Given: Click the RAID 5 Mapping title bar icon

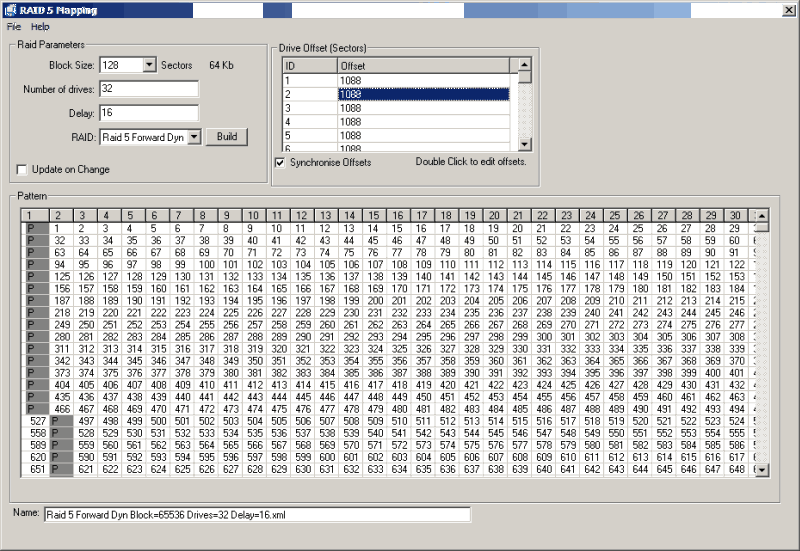Looking at the screenshot, I should (x=10, y=9).
